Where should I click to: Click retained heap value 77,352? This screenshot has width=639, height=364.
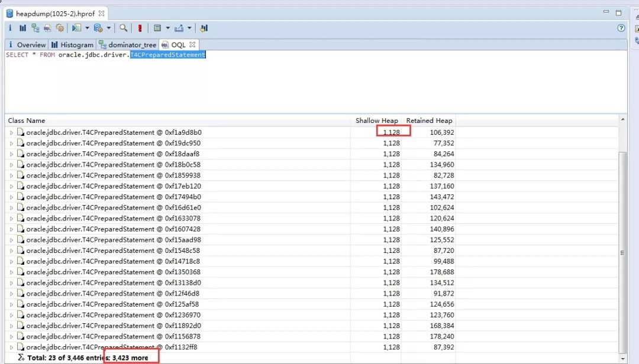pos(444,143)
